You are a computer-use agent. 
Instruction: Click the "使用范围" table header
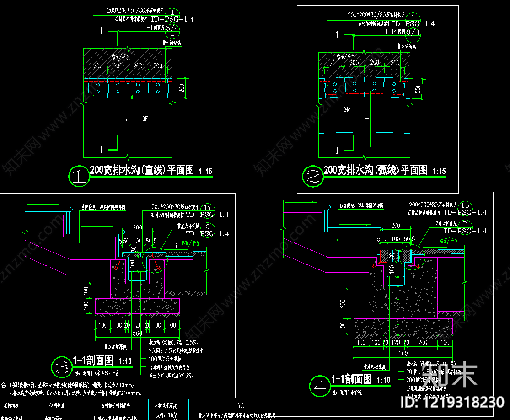tap(57, 406)
